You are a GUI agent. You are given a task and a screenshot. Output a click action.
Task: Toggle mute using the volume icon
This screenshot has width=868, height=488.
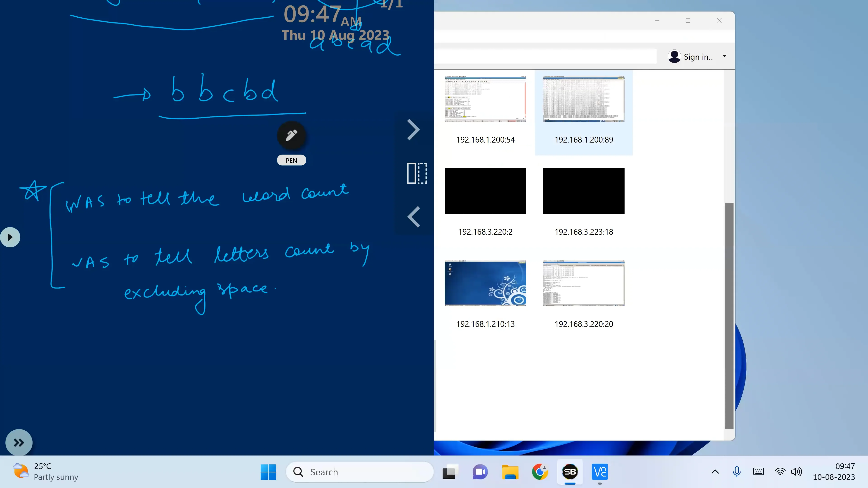[x=797, y=472]
